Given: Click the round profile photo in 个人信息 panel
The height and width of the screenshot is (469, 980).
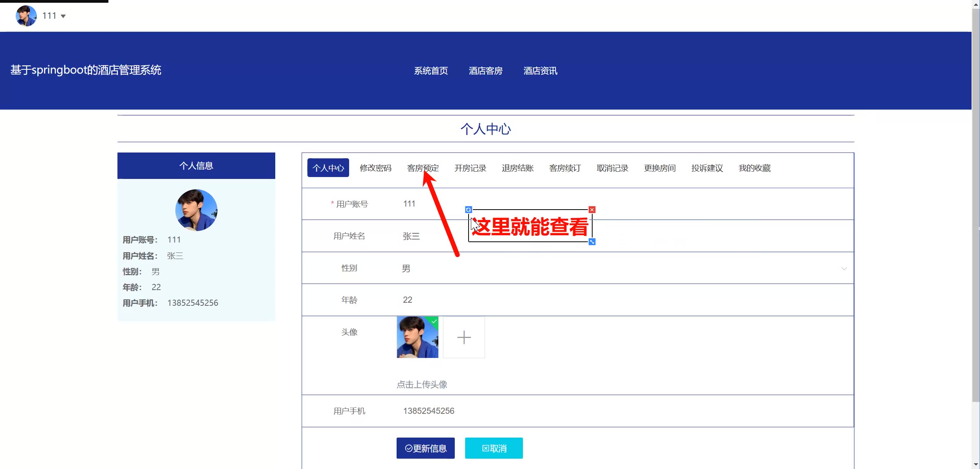Looking at the screenshot, I should pyautogui.click(x=196, y=210).
